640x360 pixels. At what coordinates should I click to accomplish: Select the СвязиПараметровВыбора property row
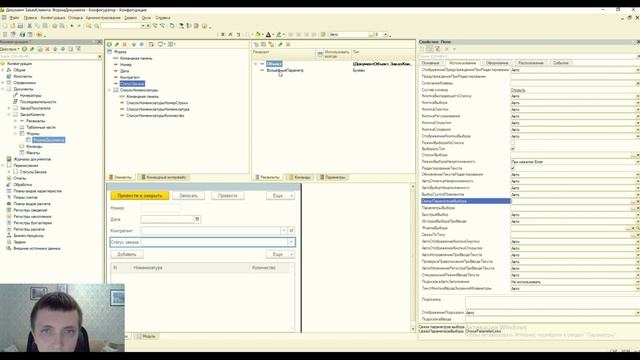coord(466,201)
